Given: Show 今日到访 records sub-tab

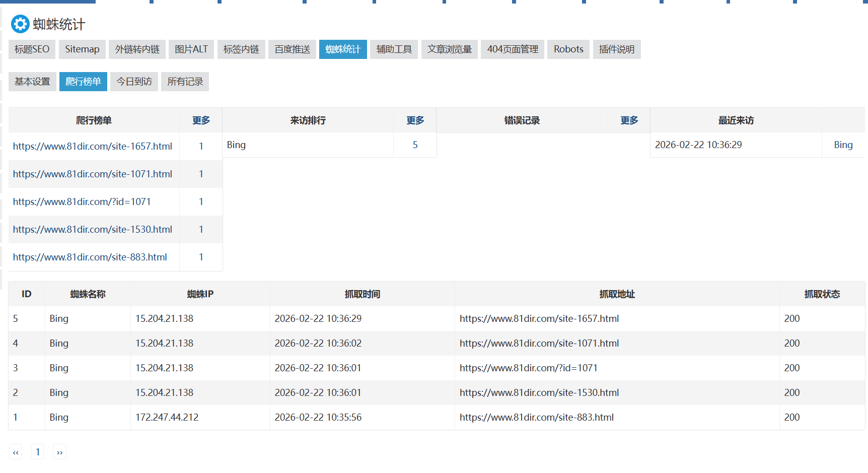Looking at the screenshot, I should (x=134, y=82).
